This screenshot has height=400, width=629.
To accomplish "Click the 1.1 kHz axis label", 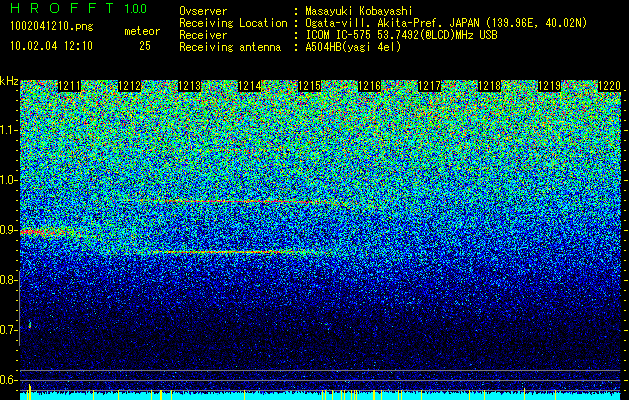I will click(x=8, y=130).
